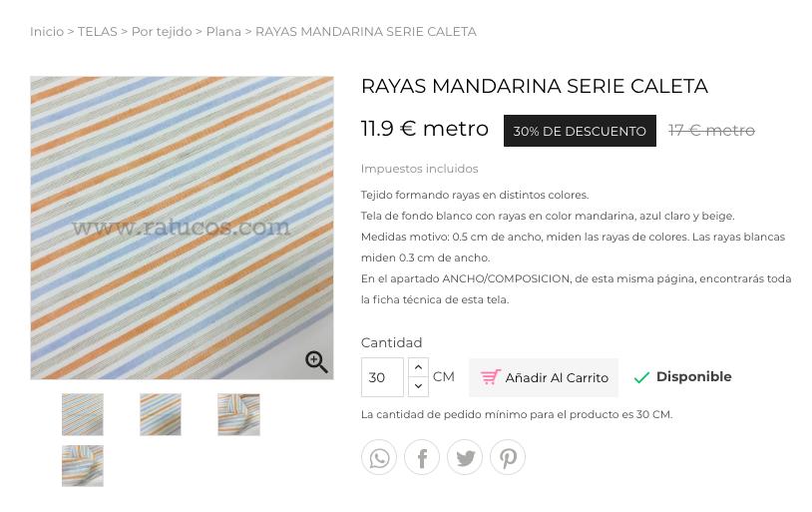Select second fabric thumbnail
This screenshot has width=812, height=512.
coord(161,414)
